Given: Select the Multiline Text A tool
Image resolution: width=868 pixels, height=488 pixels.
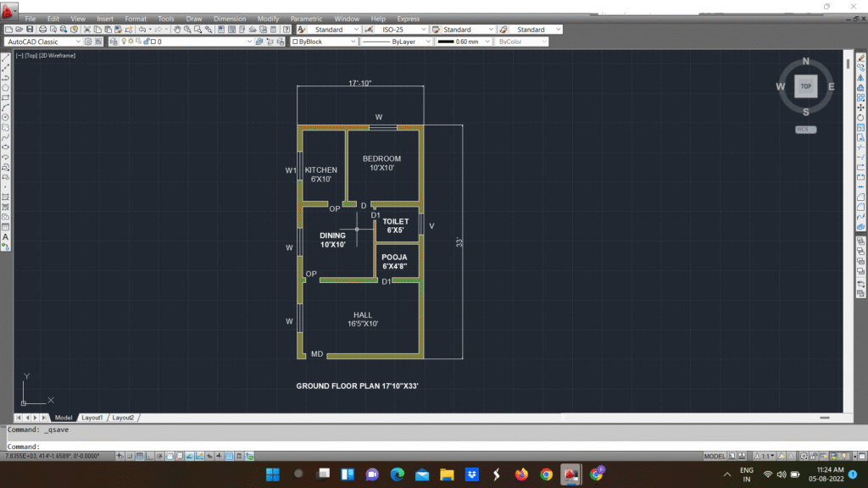Looking at the screenshot, I should point(6,237).
